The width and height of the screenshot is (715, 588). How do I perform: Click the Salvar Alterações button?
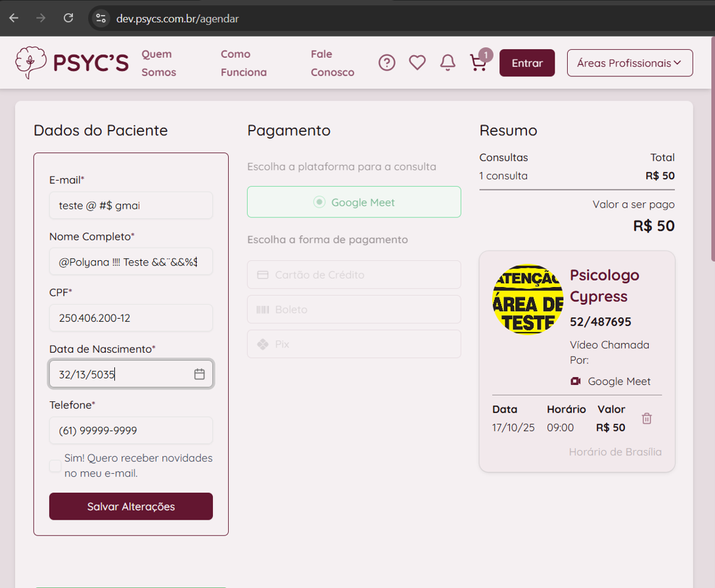[131, 507]
